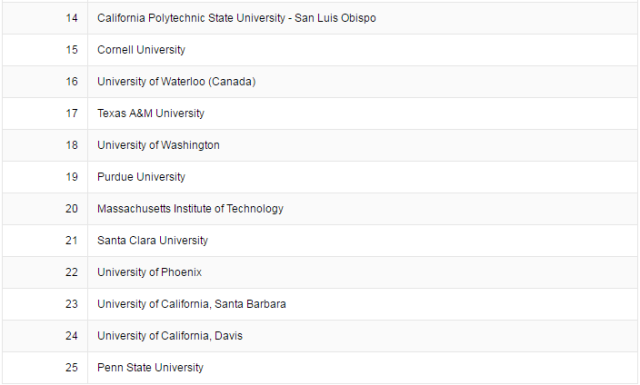
Task: Select rank number 17 cell
Action: (45, 113)
